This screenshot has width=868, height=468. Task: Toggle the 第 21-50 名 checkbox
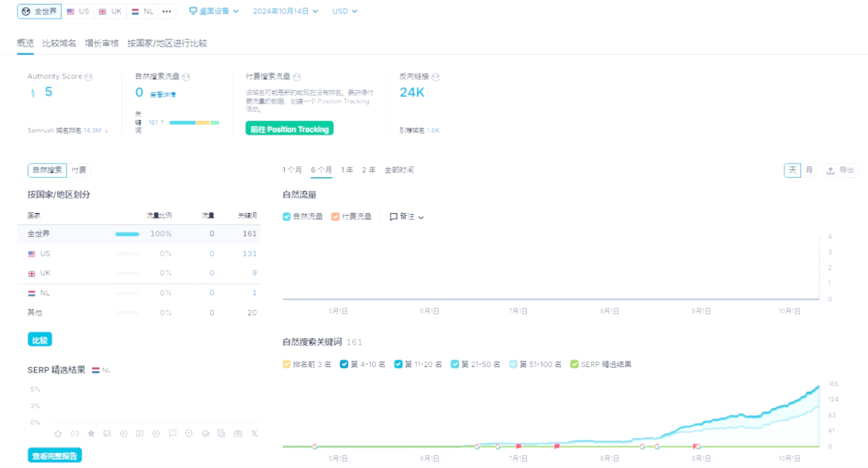point(455,364)
